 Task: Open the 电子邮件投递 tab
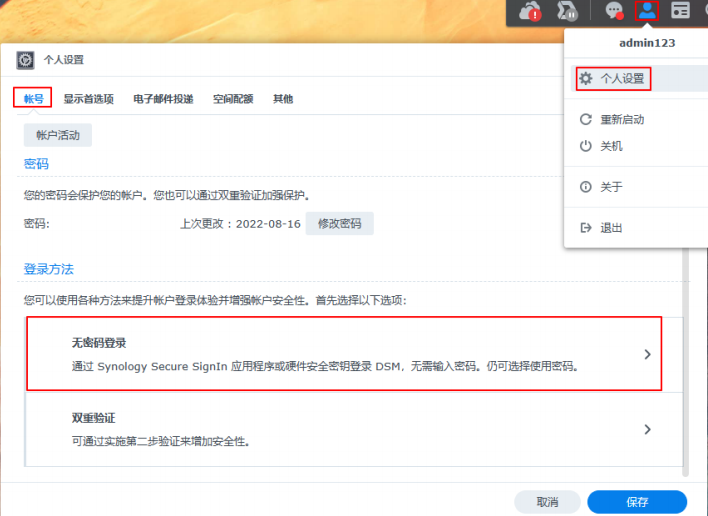(163, 99)
